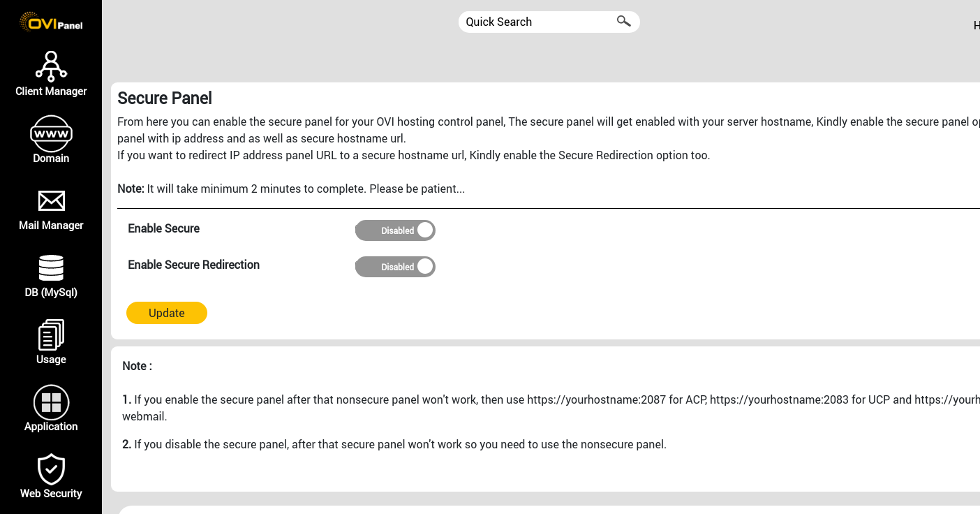Open 'Mail Manager' via its sidebar label

coord(51,225)
